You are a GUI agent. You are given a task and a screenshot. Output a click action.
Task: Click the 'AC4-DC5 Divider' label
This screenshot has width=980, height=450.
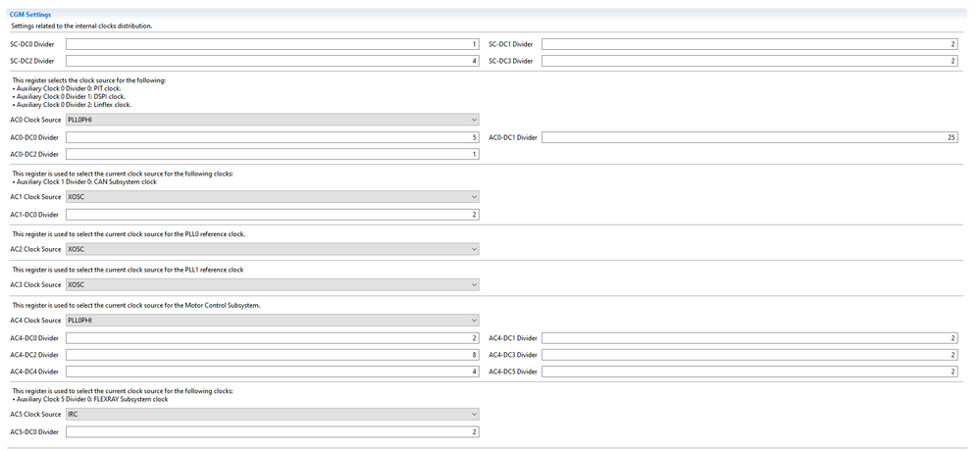pyautogui.click(x=512, y=372)
